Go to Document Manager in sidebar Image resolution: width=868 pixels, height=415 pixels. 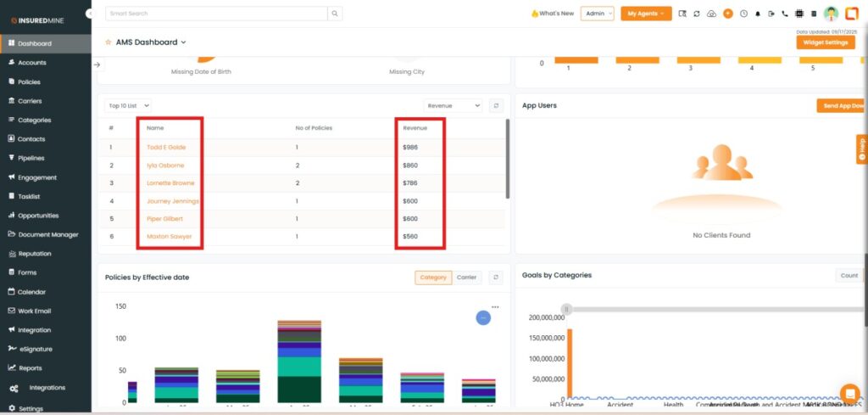click(x=47, y=234)
